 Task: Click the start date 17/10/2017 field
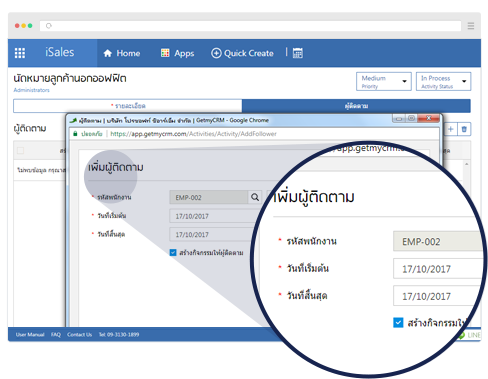click(x=213, y=216)
